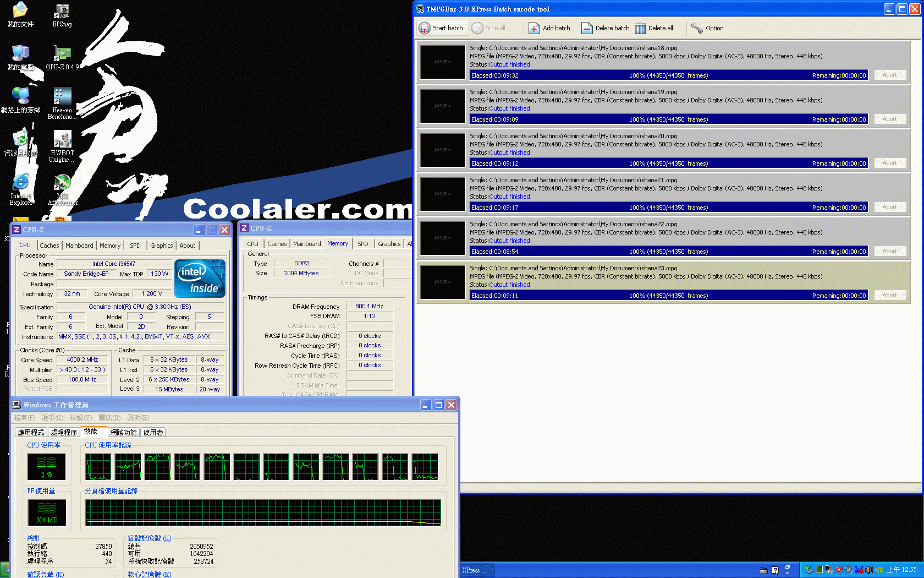This screenshot has width=924, height=578.
Task: Open GPU-Z 0.4.9 desktop shortcut
Action: click(x=62, y=58)
